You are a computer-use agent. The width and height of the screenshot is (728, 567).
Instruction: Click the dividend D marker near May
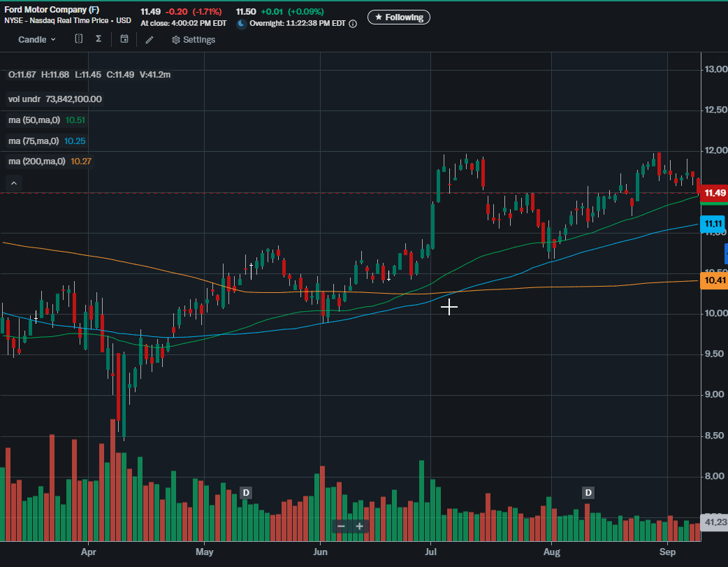click(x=245, y=493)
